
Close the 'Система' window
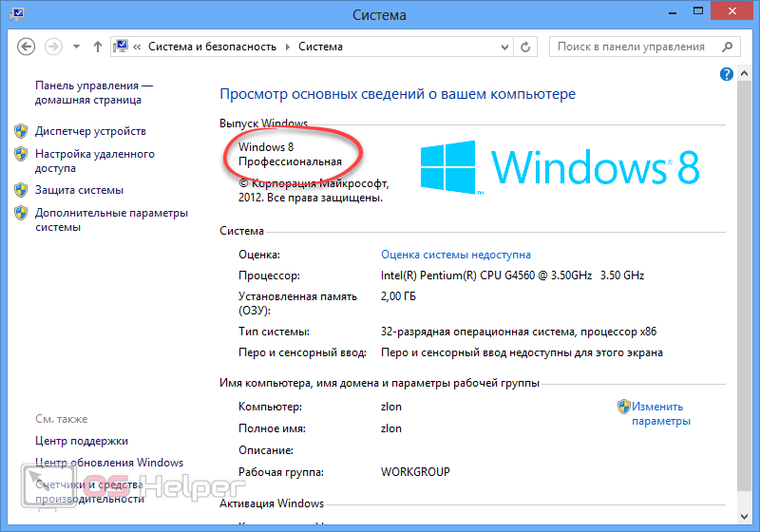pos(731,10)
